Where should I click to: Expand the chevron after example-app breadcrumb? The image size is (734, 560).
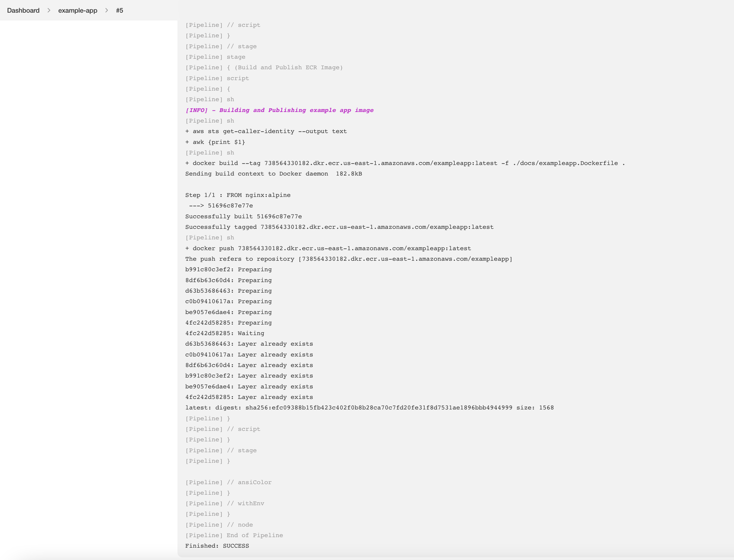click(x=106, y=10)
